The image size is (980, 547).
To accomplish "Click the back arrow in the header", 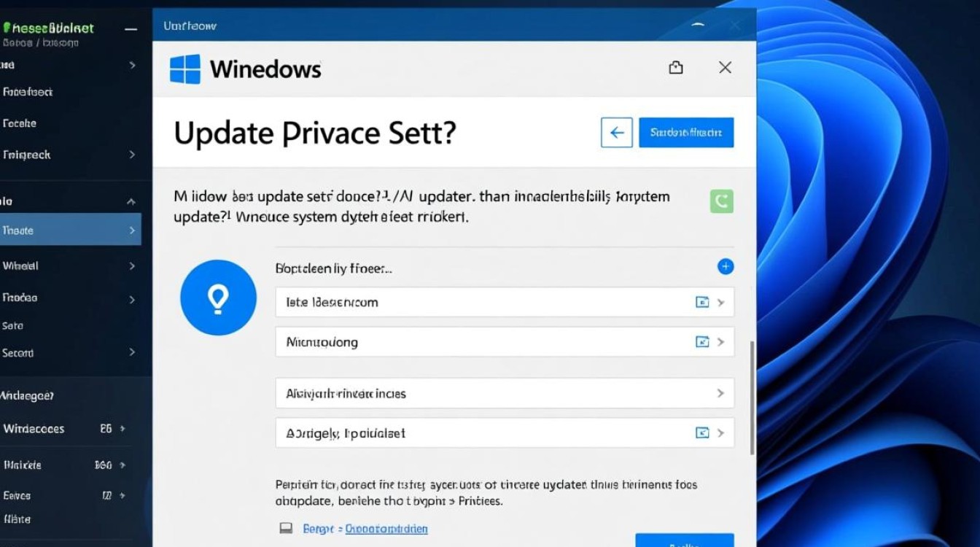I will click(x=616, y=132).
